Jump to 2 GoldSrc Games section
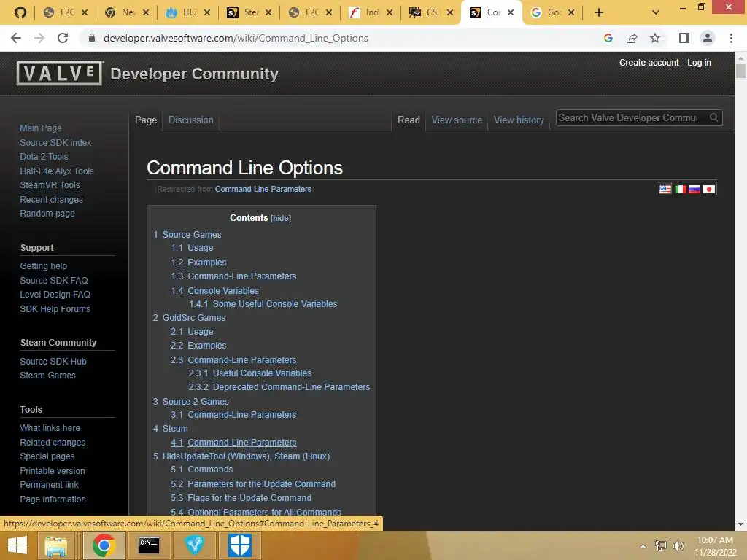Viewport: 747px width, 560px height. pos(189,318)
